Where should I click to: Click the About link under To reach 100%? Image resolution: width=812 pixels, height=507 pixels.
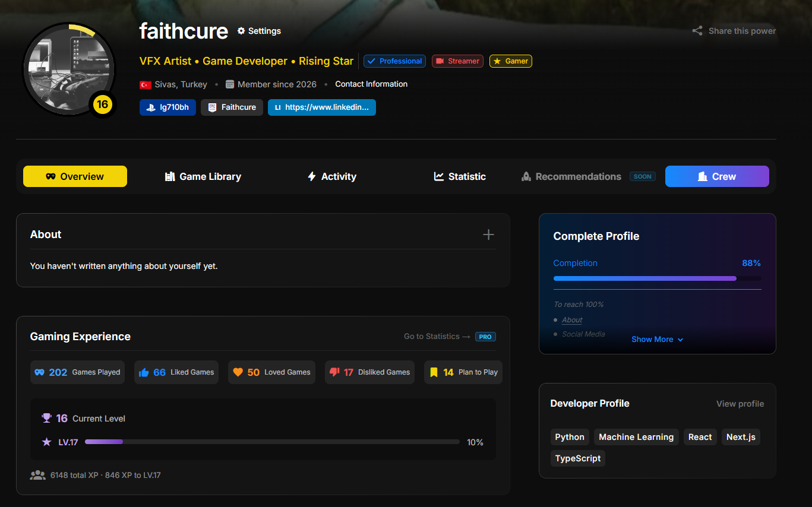pos(572,320)
